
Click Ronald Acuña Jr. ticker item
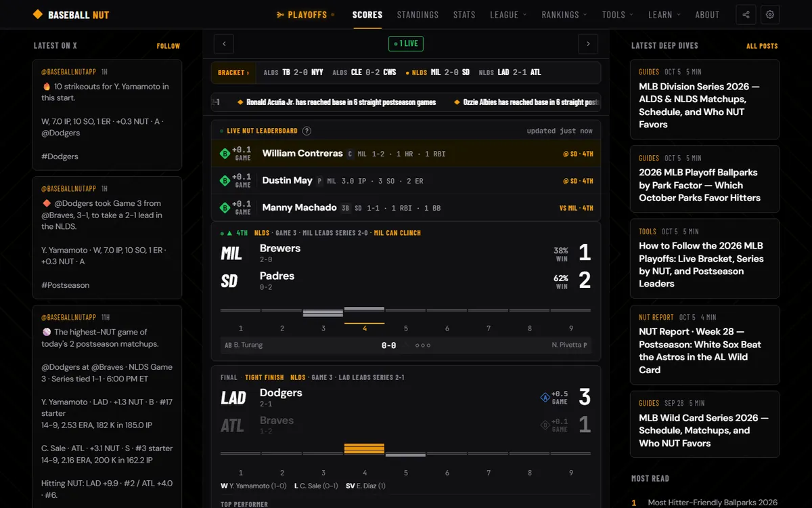336,102
